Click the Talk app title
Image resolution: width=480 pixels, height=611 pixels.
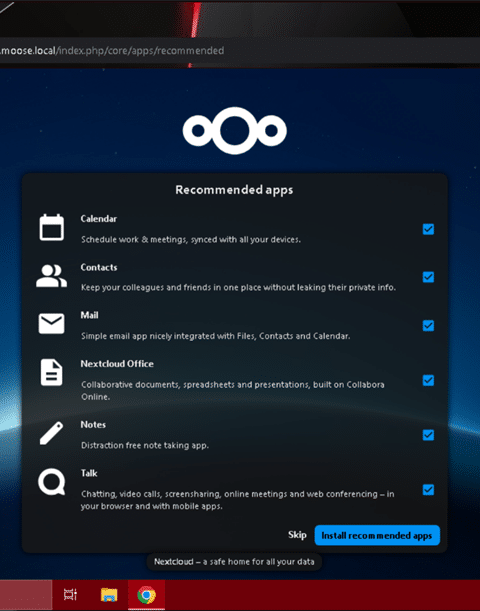pos(89,473)
